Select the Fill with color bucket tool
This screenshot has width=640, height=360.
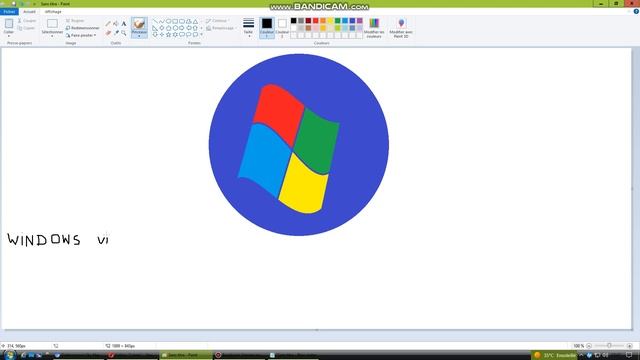coord(116,24)
